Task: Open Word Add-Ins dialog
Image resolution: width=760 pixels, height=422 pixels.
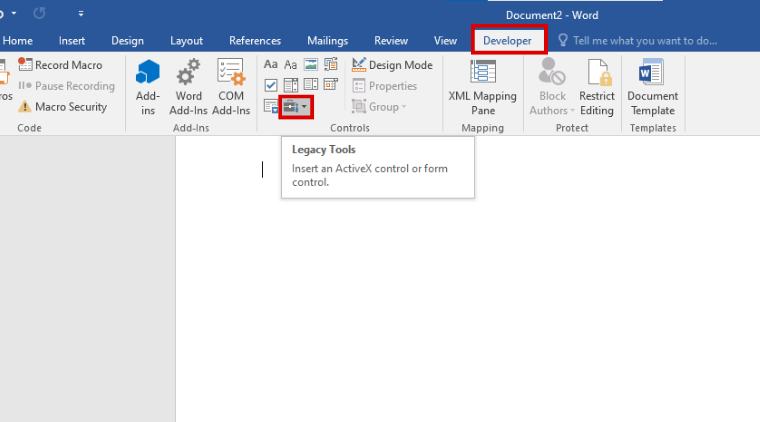Action: tap(188, 87)
